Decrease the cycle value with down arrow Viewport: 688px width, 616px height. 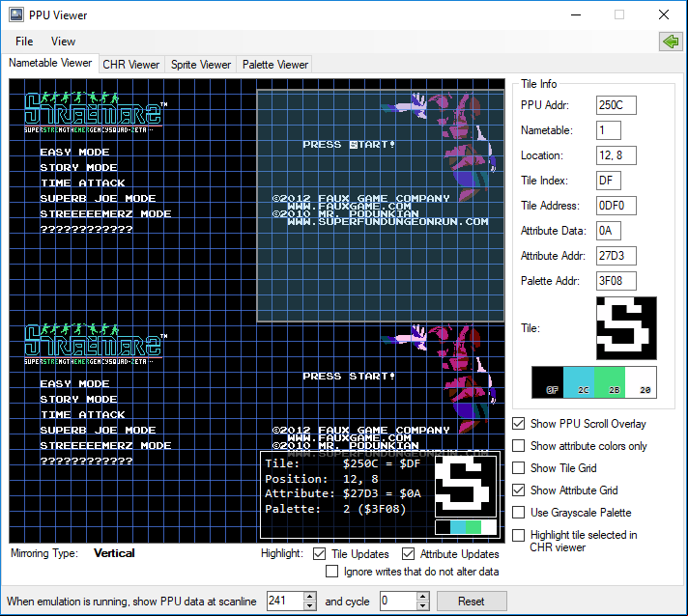click(x=423, y=605)
